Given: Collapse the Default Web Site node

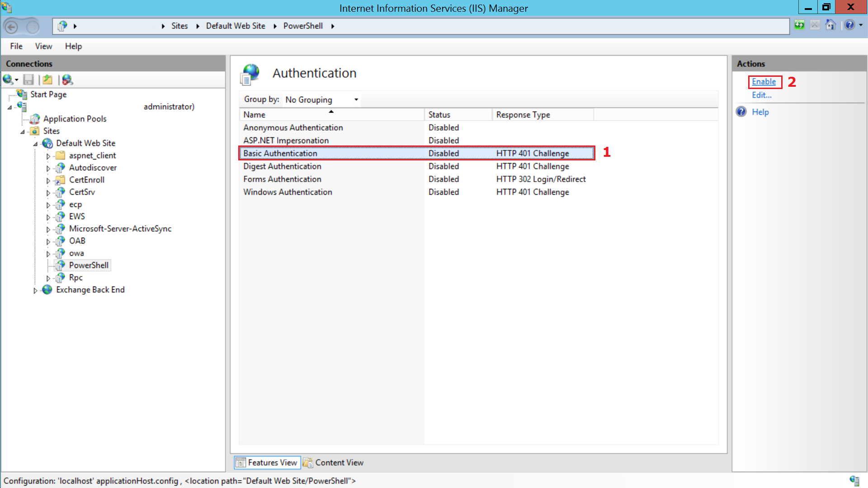Looking at the screenshot, I should tap(35, 144).
